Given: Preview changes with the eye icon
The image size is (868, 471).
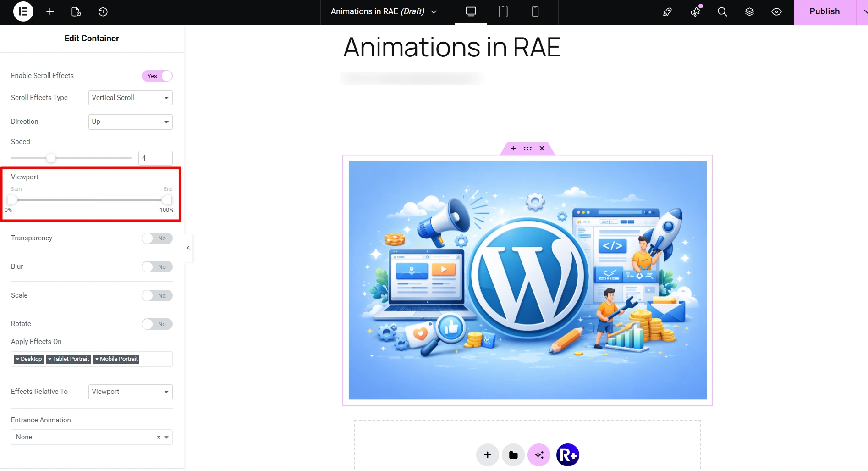Looking at the screenshot, I should click(x=776, y=11).
